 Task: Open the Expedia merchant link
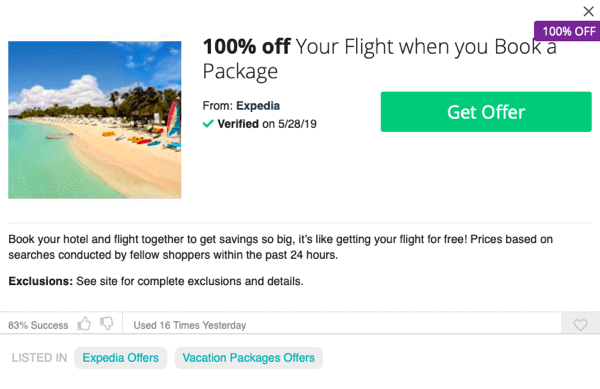click(258, 106)
